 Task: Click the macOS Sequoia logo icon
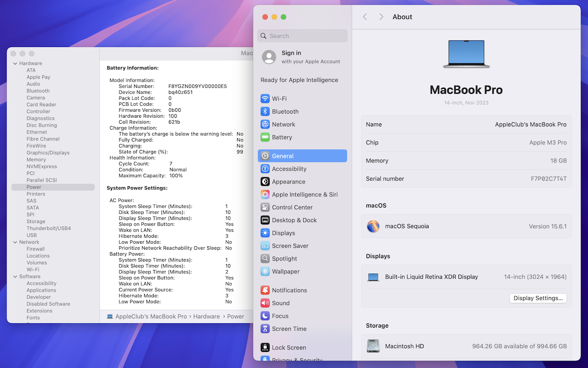coord(373,226)
